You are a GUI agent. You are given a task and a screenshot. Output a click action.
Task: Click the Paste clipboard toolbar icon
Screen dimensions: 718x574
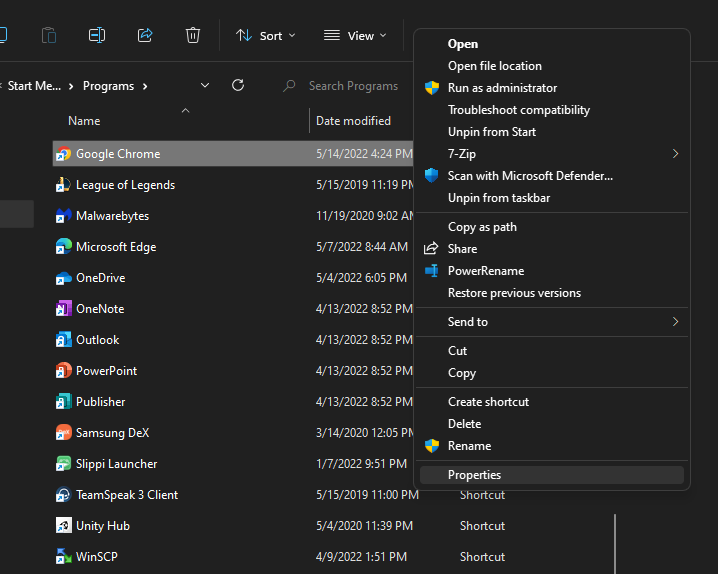49,35
